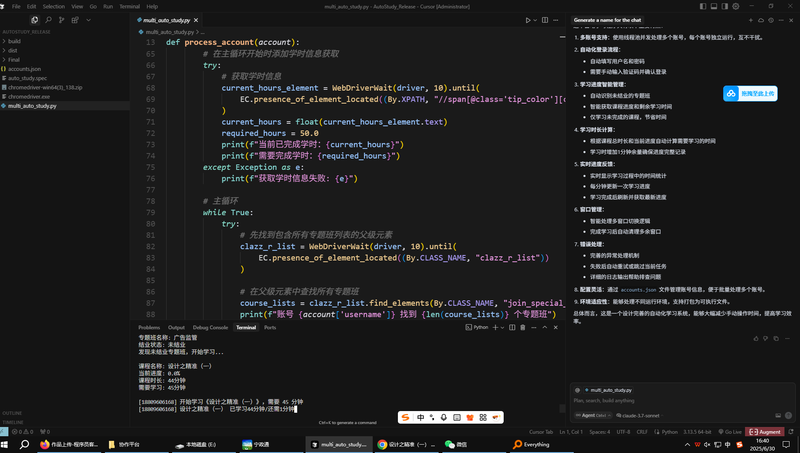800x453 pixels.
Task: Open the claude-3.7-sonnet model picker
Action: pyautogui.click(x=638, y=415)
